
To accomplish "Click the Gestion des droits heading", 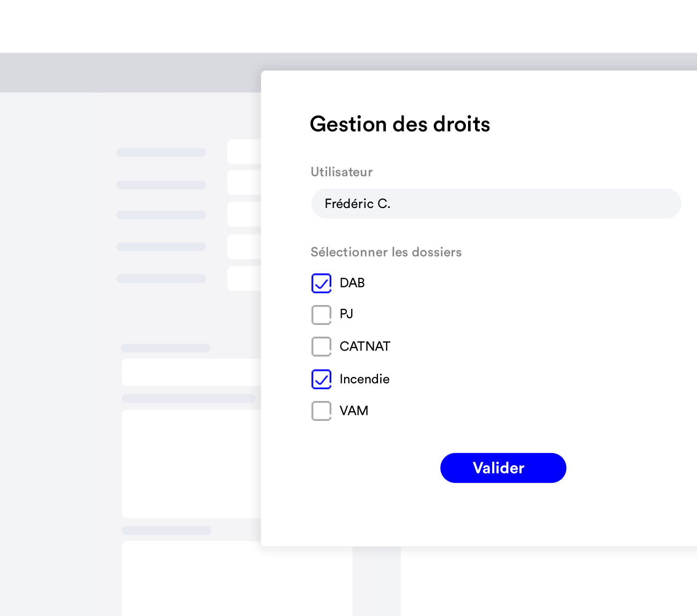I will pos(399,124).
